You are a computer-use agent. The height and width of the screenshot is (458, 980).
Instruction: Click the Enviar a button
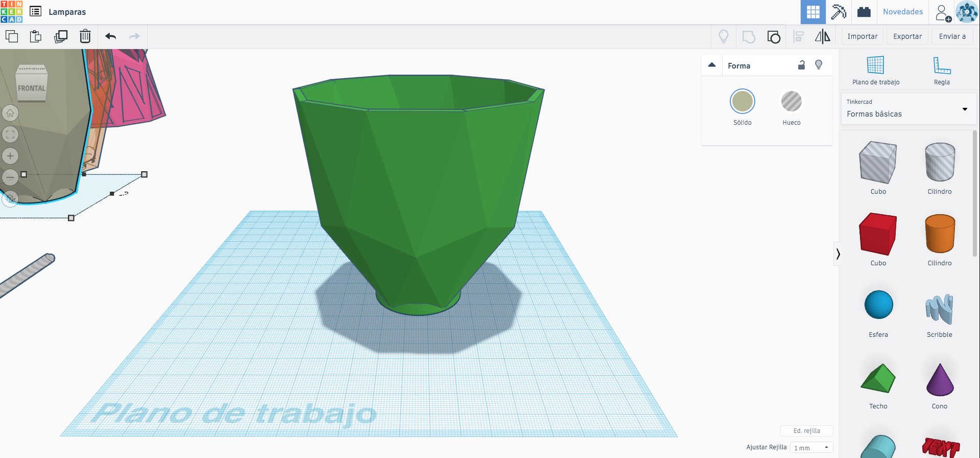coord(952,36)
